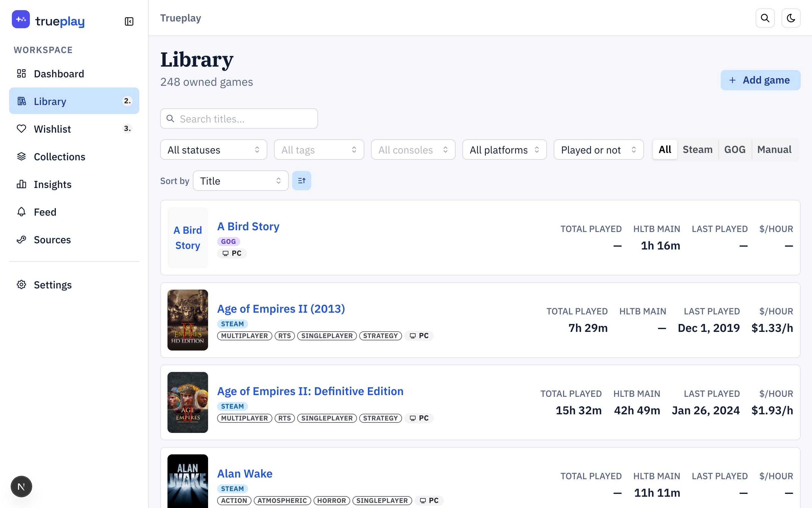The width and height of the screenshot is (812, 508).
Task: Open Dashboard from sidebar
Action: coord(74,74)
